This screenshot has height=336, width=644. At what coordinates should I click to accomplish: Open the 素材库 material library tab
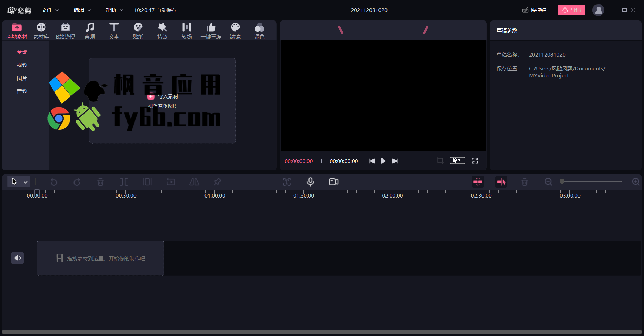click(41, 31)
